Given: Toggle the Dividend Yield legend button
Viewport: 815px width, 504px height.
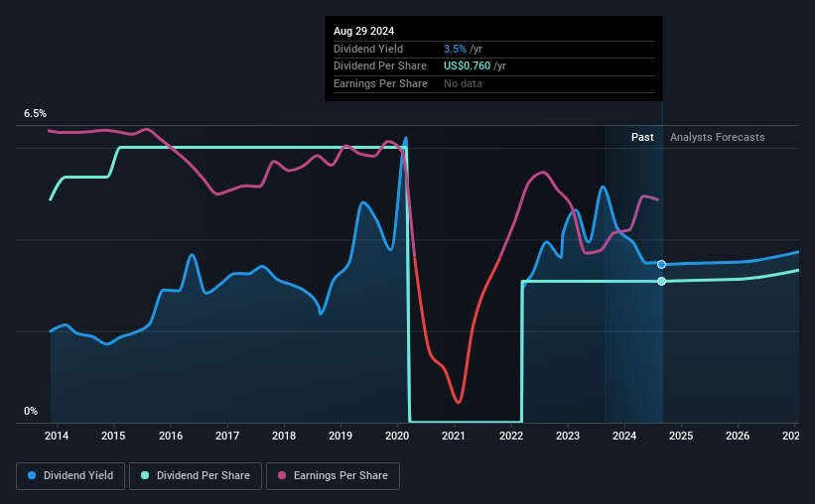Looking at the screenshot, I should pyautogui.click(x=70, y=476).
